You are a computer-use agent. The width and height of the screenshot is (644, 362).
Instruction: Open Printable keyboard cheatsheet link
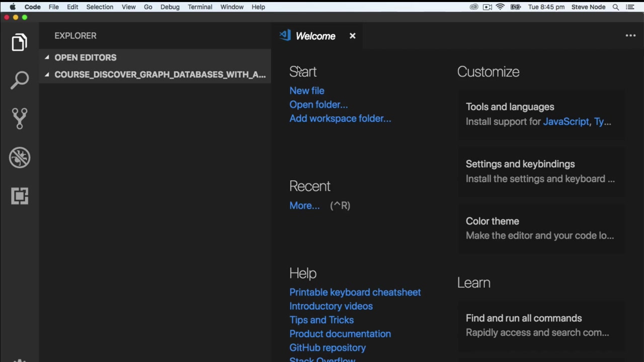[x=355, y=292]
